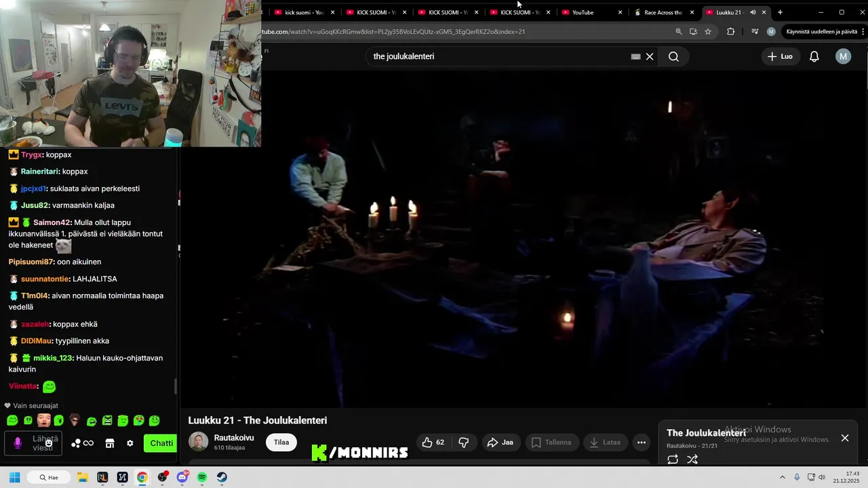The width and height of the screenshot is (868, 488).
Task: Save the video with Tallenna button
Action: (x=552, y=443)
